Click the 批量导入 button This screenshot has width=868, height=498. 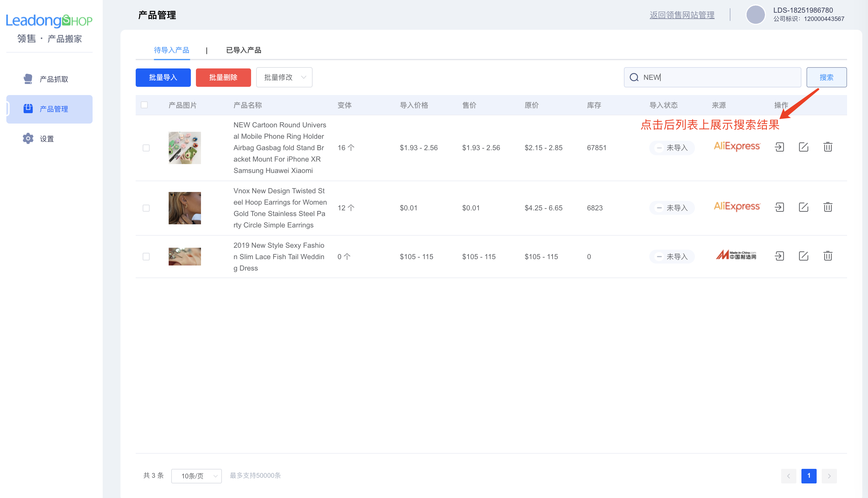coord(163,77)
